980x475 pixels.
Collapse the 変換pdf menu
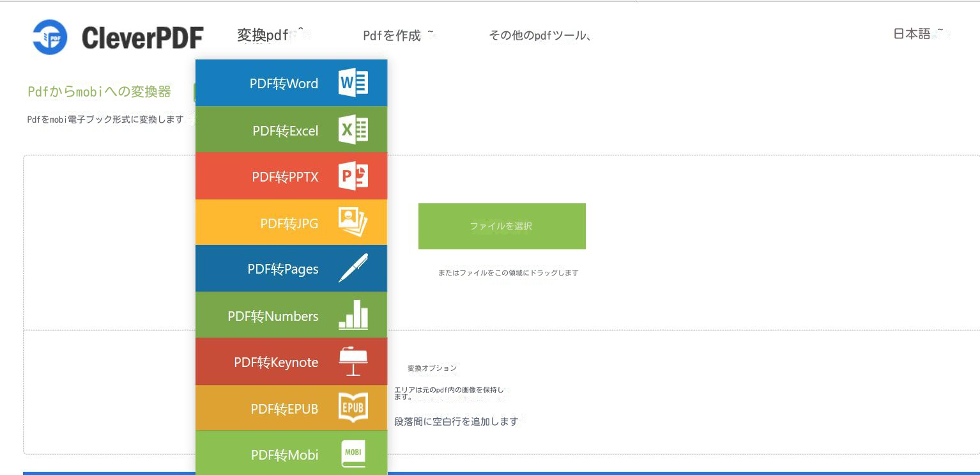point(270,35)
